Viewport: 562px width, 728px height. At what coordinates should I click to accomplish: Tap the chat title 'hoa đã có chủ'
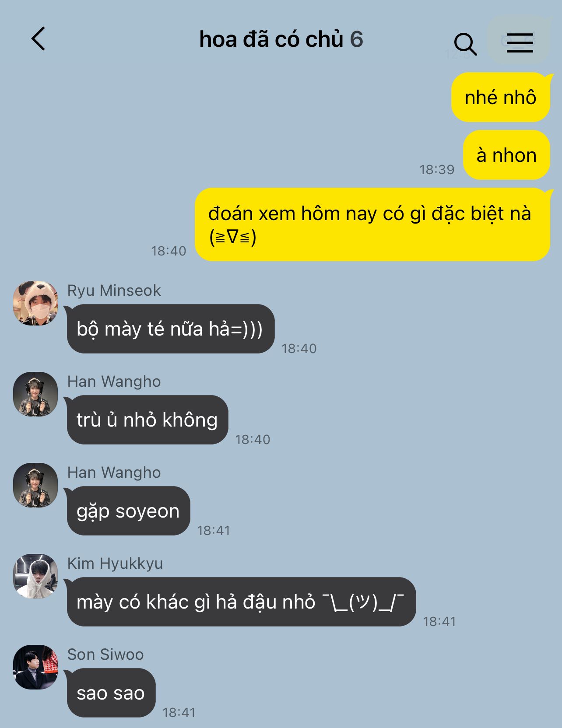(x=271, y=39)
